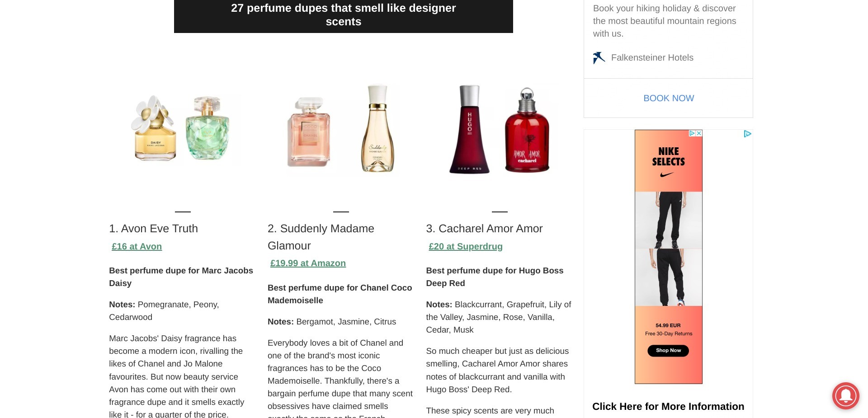The height and width of the screenshot is (418, 868).
Task: Click the green Avon Eve Truth bottle
Action: pos(208,128)
